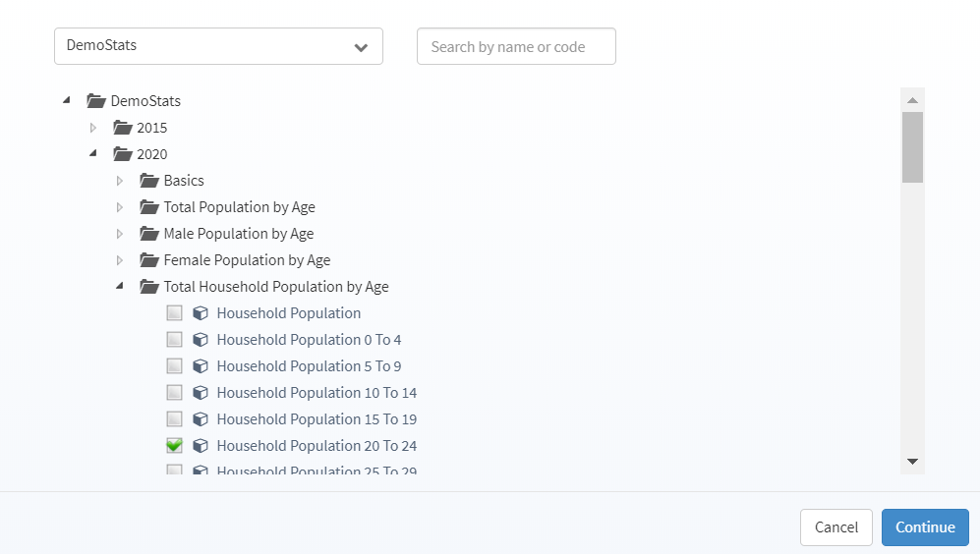Click the Basics folder label
This screenshot has width=980, height=554.
[x=184, y=181]
